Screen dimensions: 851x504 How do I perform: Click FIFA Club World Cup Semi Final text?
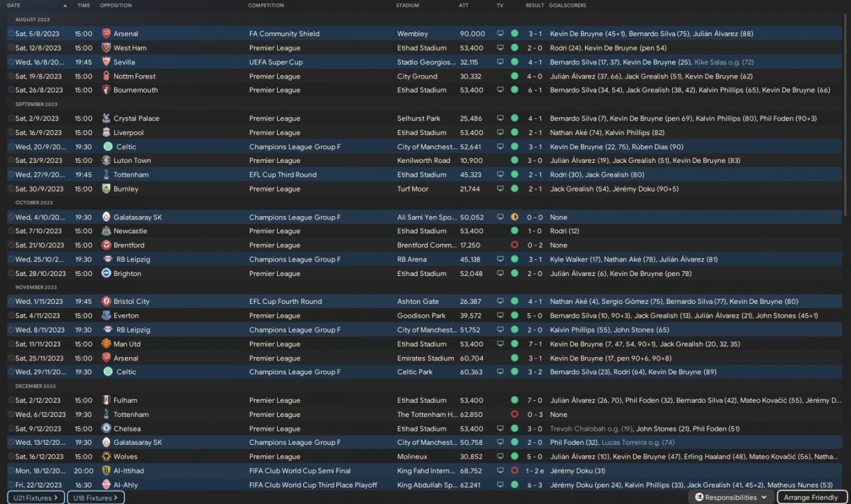[300, 471]
